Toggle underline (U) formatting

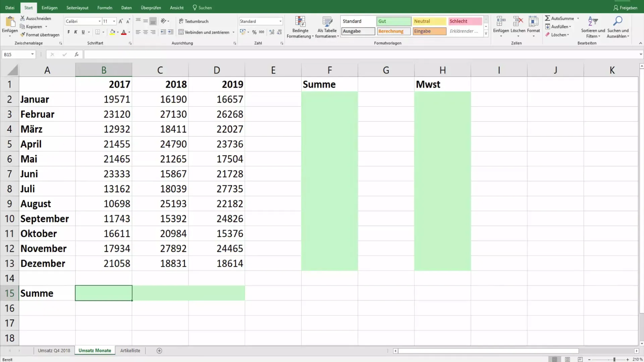click(83, 32)
